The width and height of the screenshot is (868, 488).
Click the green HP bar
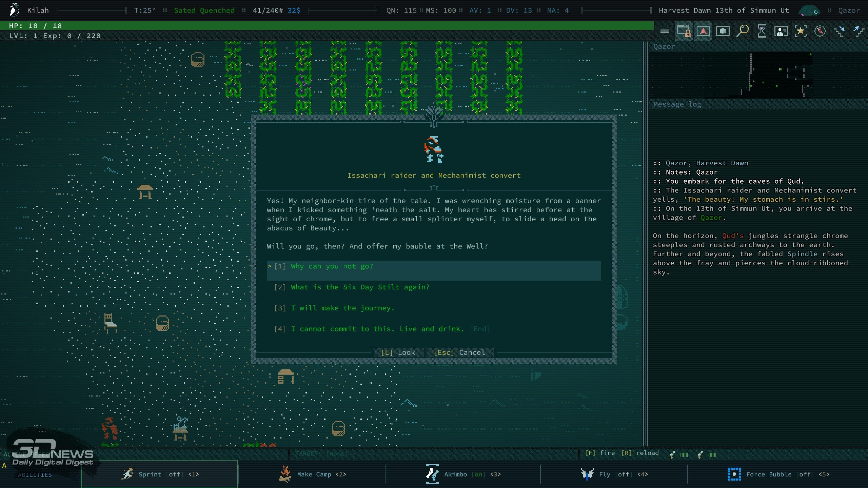tap(327, 26)
